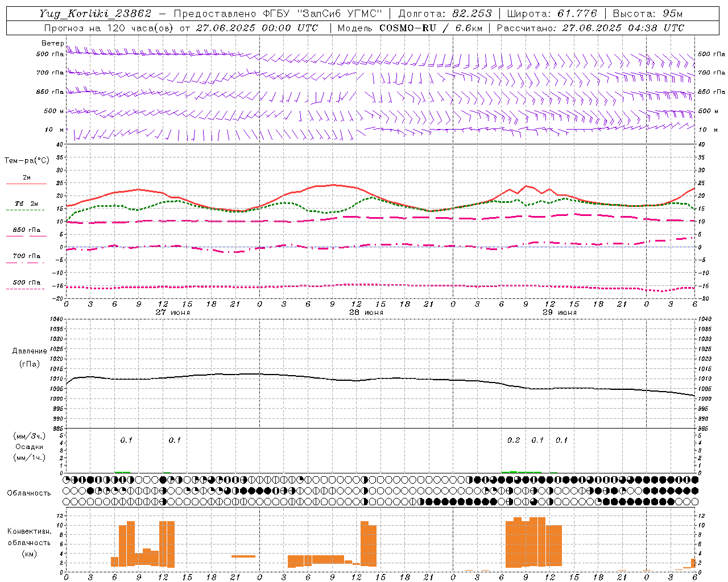Click the 27 июня date label

(x=173, y=313)
